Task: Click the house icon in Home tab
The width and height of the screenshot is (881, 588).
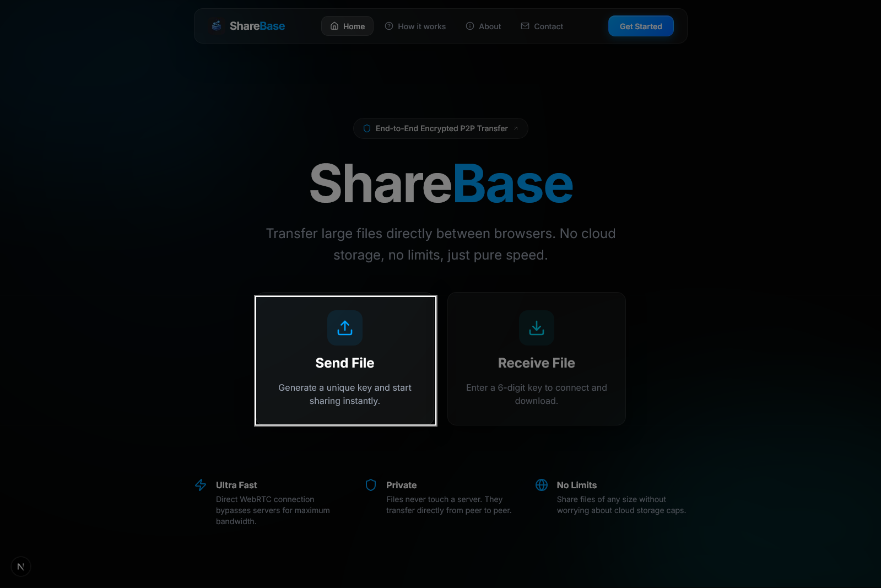Action: [x=334, y=26]
